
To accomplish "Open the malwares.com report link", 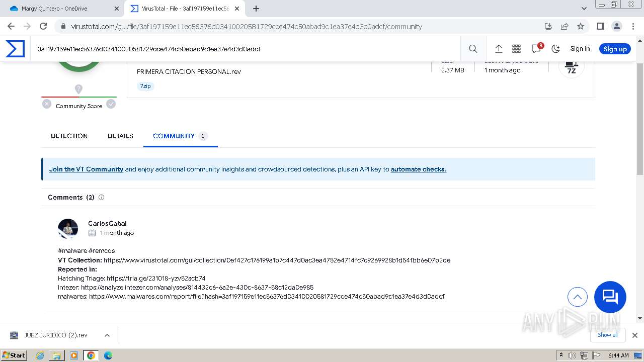I will click(267, 297).
